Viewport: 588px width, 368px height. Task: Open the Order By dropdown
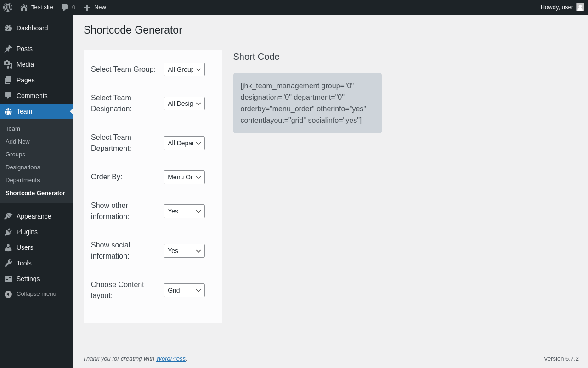pyautogui.click(x=184, y=177)
